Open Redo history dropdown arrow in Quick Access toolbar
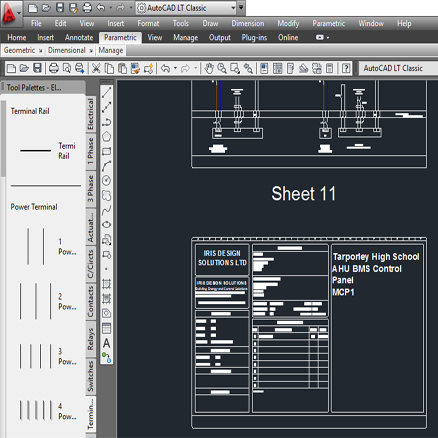Viewport: 438px width, 438px height. (131, 7)
